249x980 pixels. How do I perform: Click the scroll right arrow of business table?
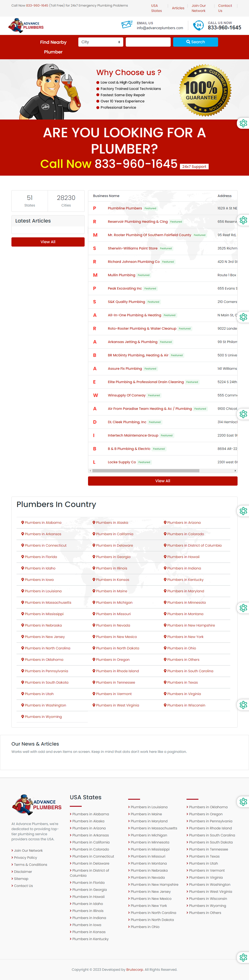235,471
